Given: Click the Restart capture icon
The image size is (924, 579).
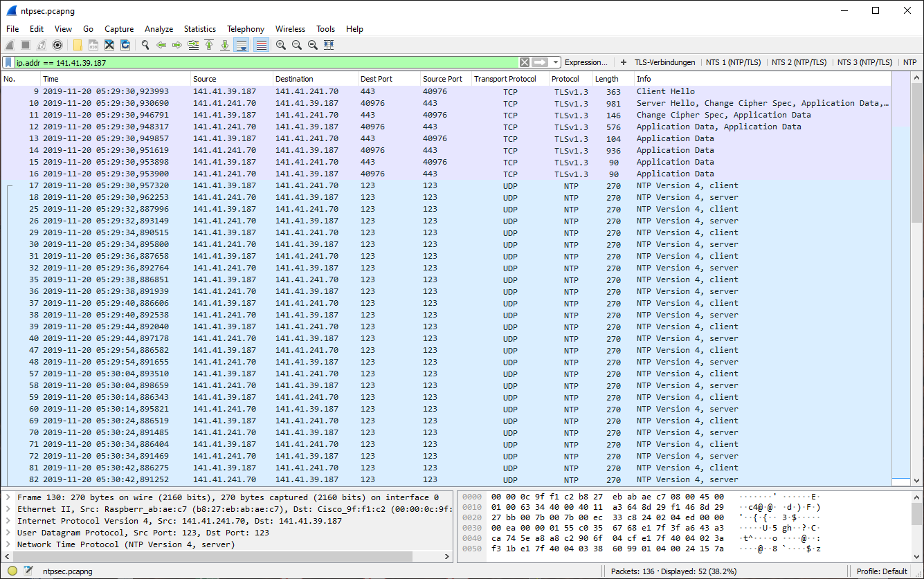Looking at the screenshot, I should point(42,45).
